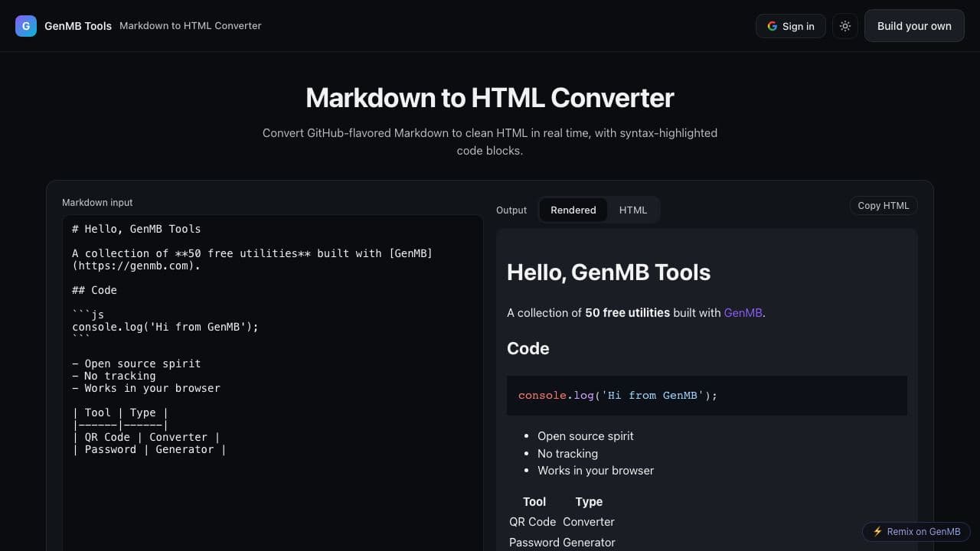
Task: Click the Sign in with Google button
Action: point(791,26)
